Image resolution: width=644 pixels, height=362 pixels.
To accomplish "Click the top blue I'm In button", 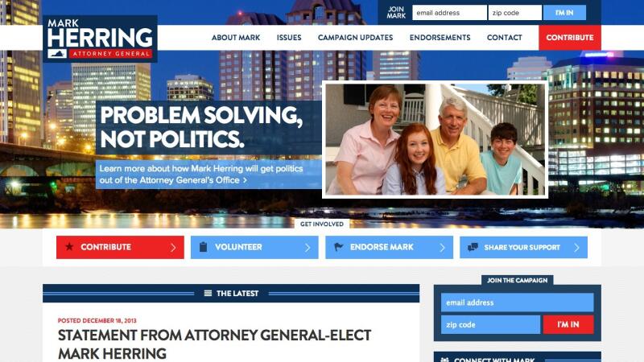I will (564, 13).
